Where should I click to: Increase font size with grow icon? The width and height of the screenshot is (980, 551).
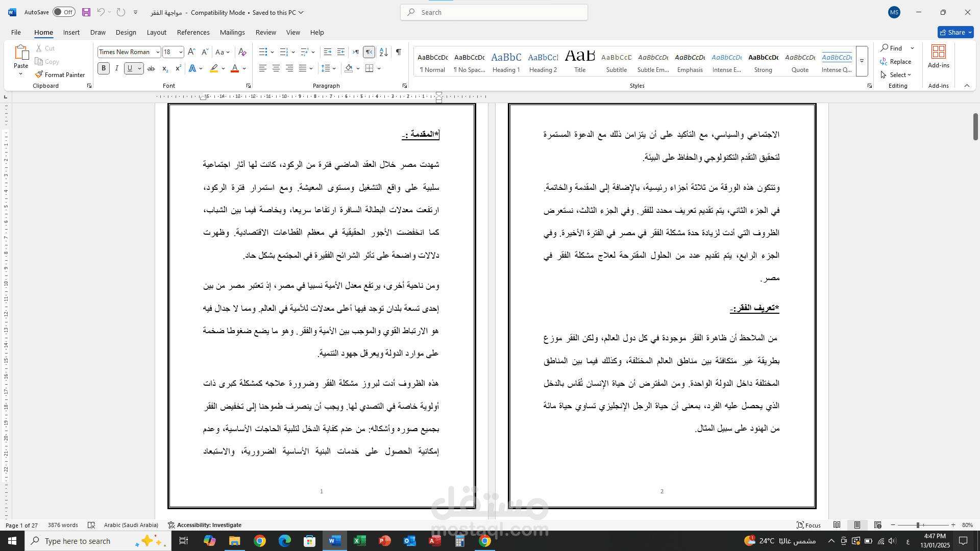(x=191, y=52)
